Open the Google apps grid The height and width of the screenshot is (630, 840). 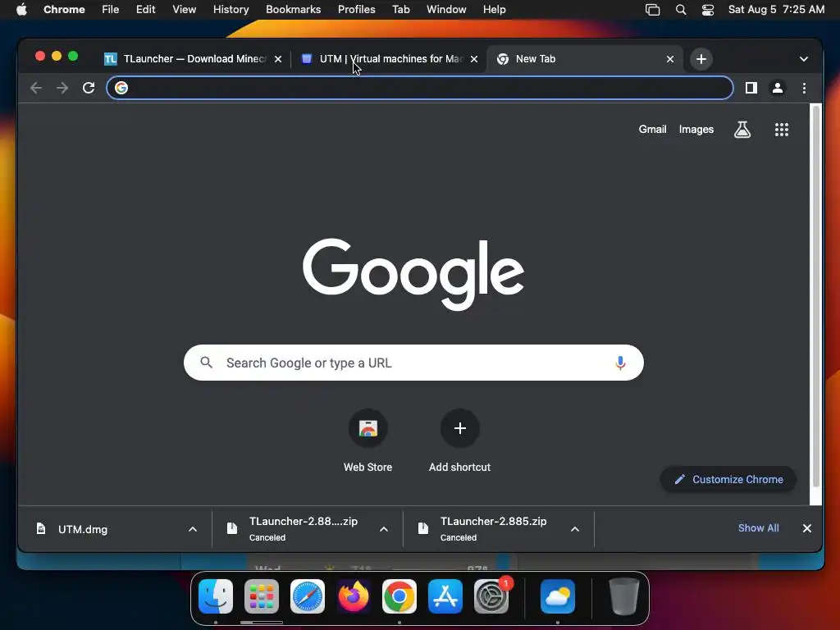[x=781, y=129]
